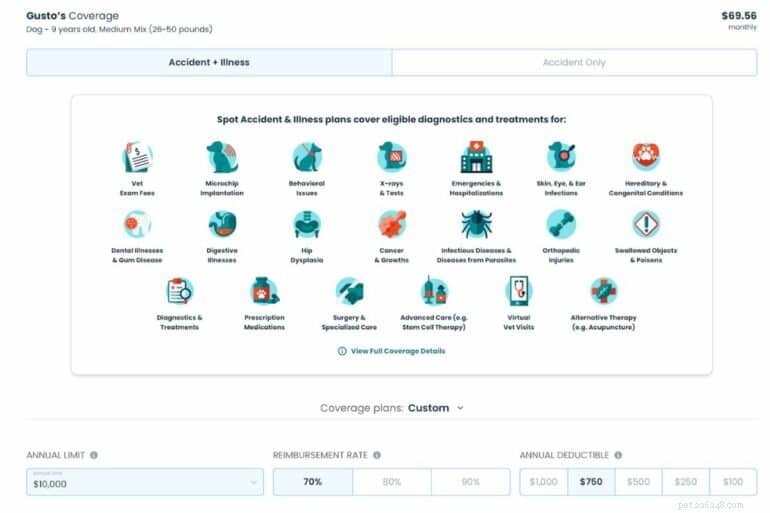Click the Diagnostics & Treatments clipboard icon
Image resolution: width=770 pixels, height=513 pixels.
[179, 291]
